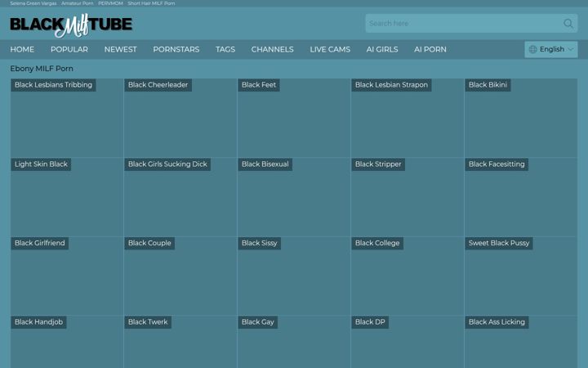
Task: Open the CHANNELS menu item
Action: 272,50
